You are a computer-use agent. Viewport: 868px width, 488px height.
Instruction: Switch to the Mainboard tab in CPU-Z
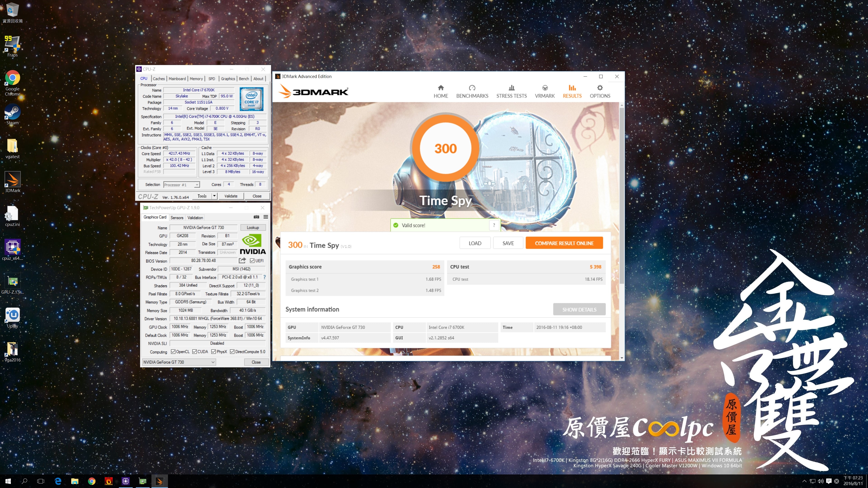coord(177,78)
